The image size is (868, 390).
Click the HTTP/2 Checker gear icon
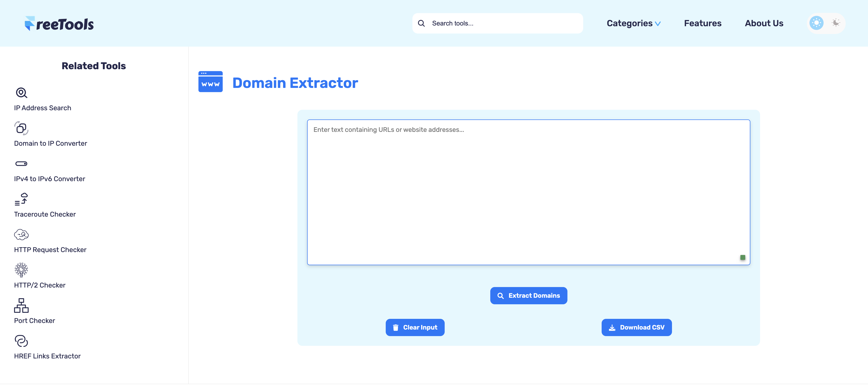[21, 270]
